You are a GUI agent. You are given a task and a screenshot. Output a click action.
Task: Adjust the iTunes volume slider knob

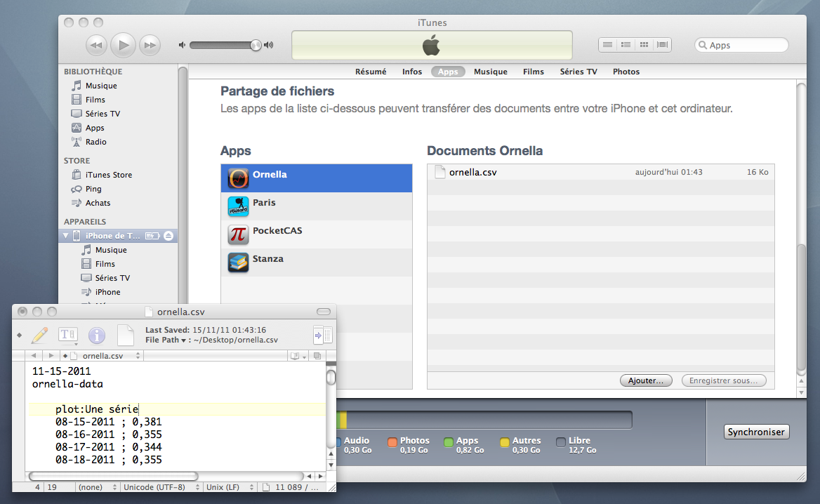point(256,45)
